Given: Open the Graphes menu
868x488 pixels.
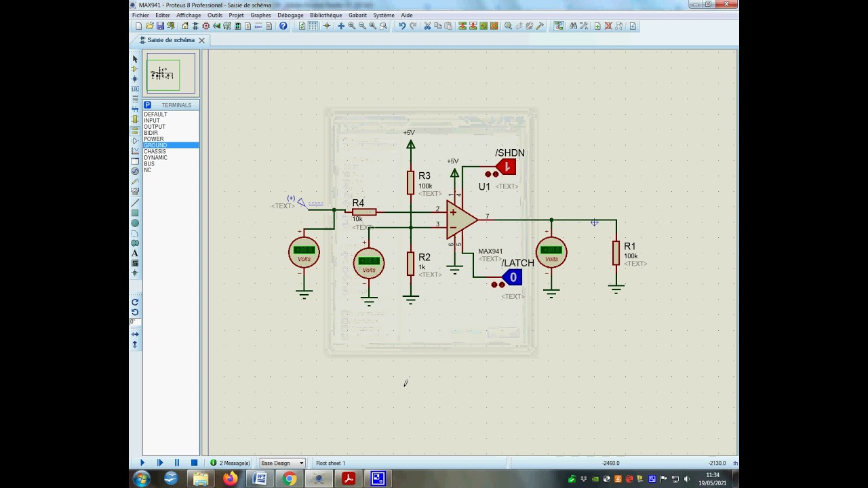Looking at the screenshot, I should pos(260,15).
